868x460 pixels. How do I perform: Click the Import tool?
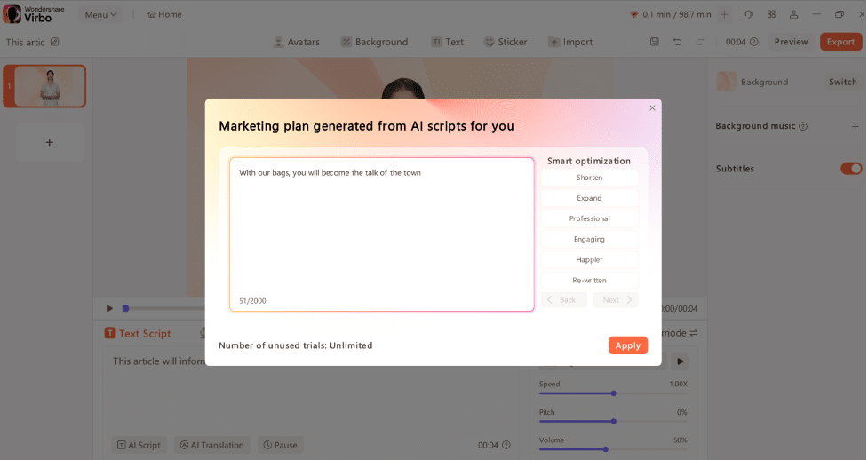click(570, 42)
